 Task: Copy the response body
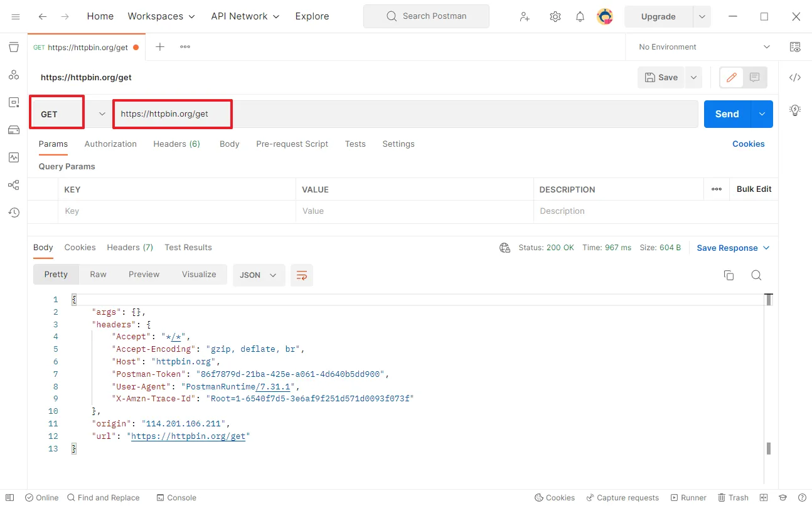coord(729,275)
